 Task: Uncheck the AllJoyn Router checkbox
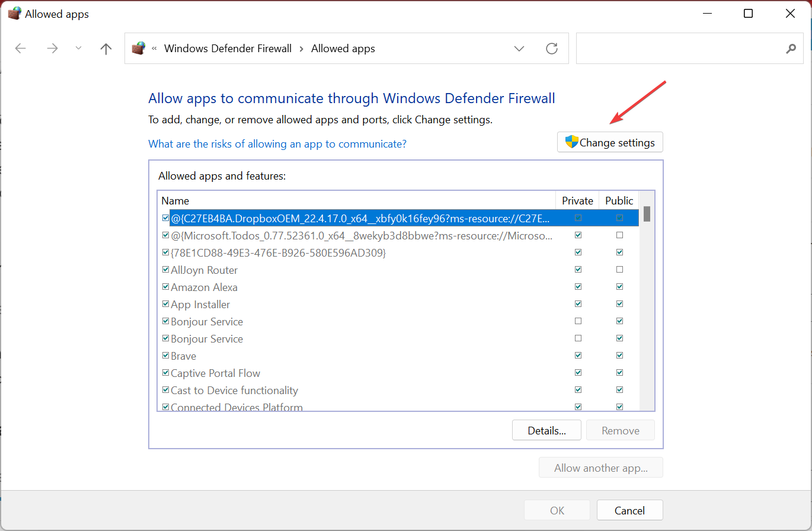coord(165,270)
